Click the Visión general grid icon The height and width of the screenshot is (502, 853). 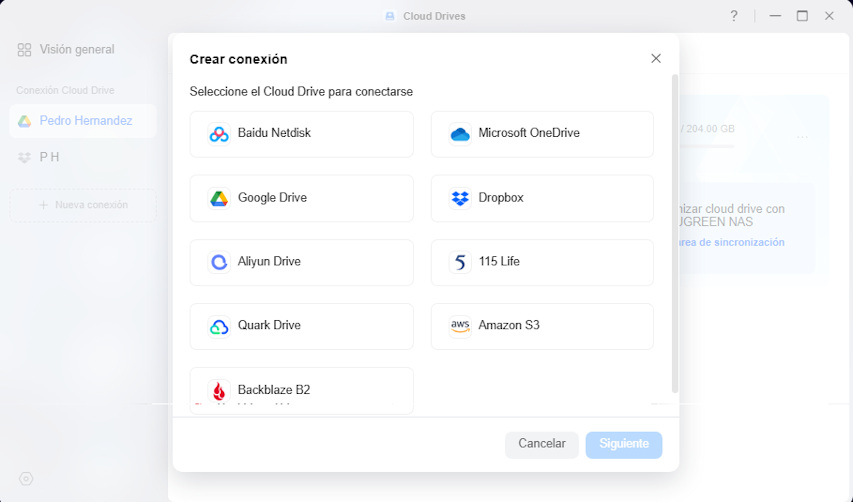coord(24,49)
